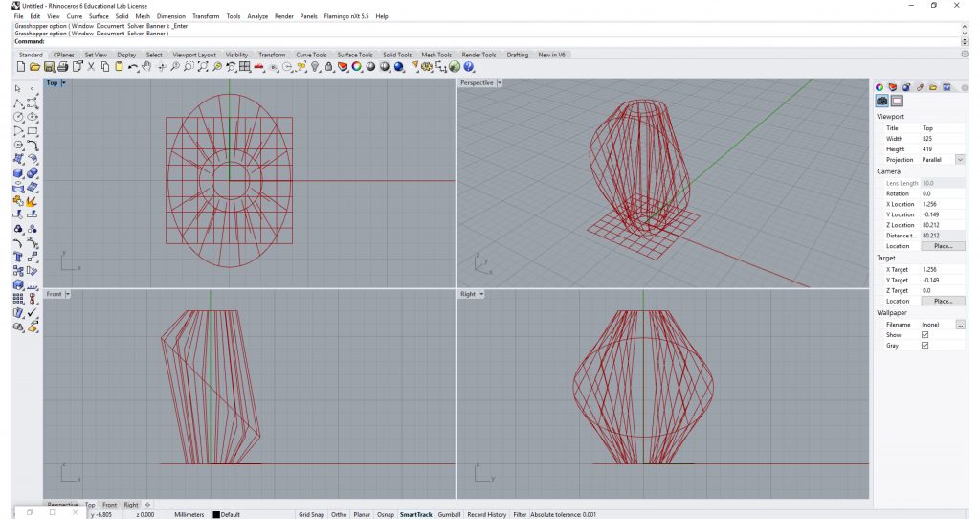Click the Filter button in status bar
Image resolution: width=980 pixels, height=519 pixels.
(x=520, y=514)
